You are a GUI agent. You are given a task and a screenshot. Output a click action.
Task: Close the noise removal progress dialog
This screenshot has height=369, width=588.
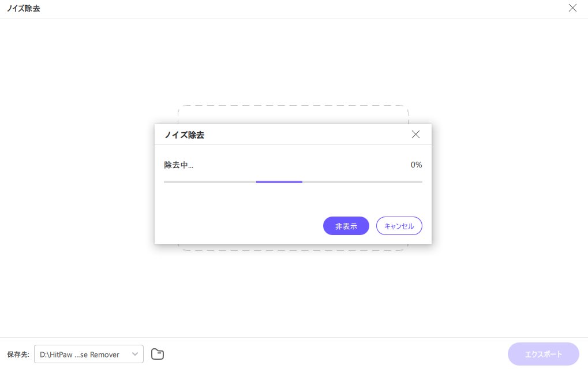pyautogui.click(x=415, y=134)
